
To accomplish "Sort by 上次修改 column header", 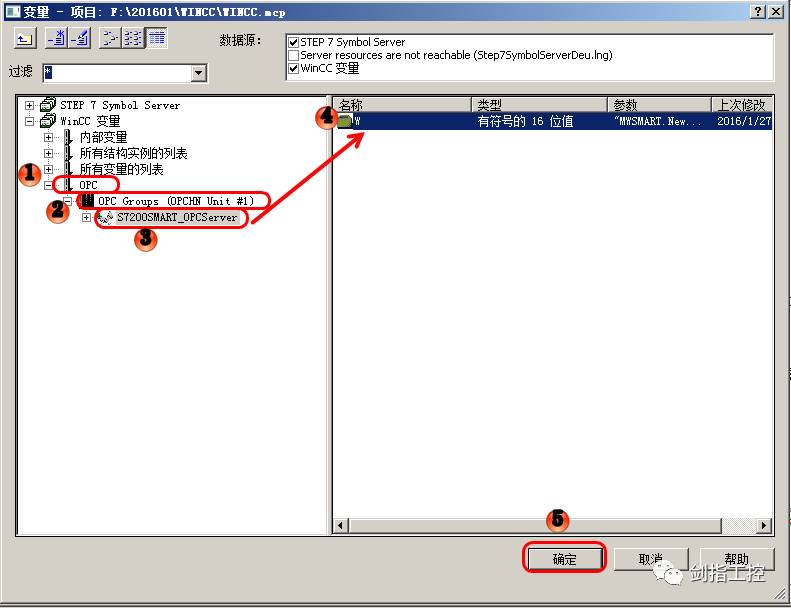I will [742, 104].
